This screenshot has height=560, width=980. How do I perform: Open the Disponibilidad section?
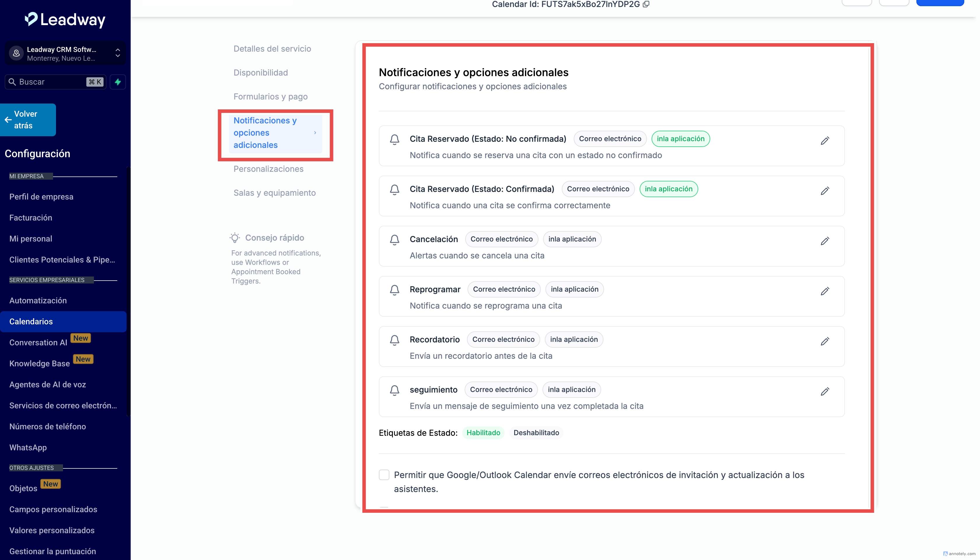click(260, 73)
